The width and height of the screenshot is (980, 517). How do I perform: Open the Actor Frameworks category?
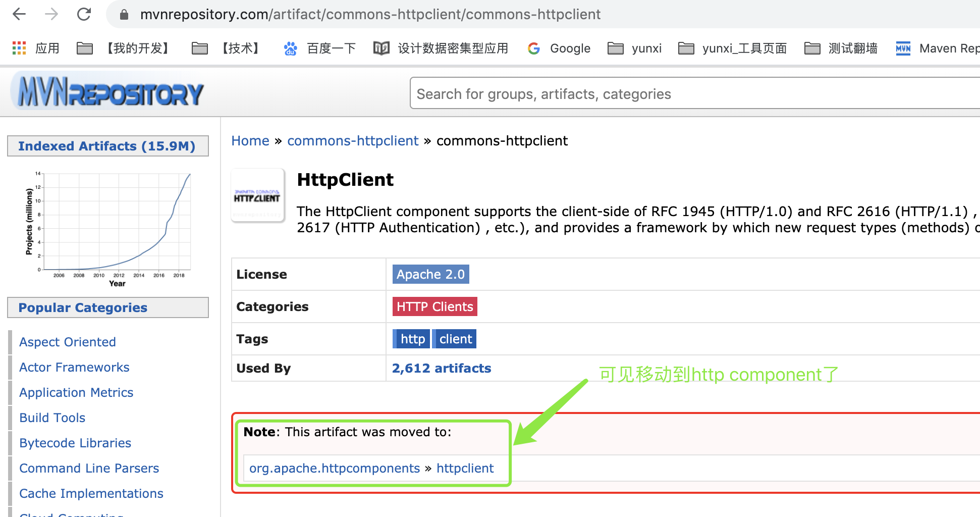pyautogui.click(x=74, y=367)
